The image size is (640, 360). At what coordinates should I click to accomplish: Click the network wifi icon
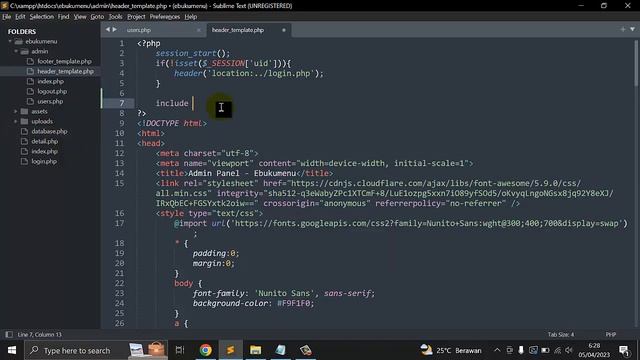tap(557, 350)
